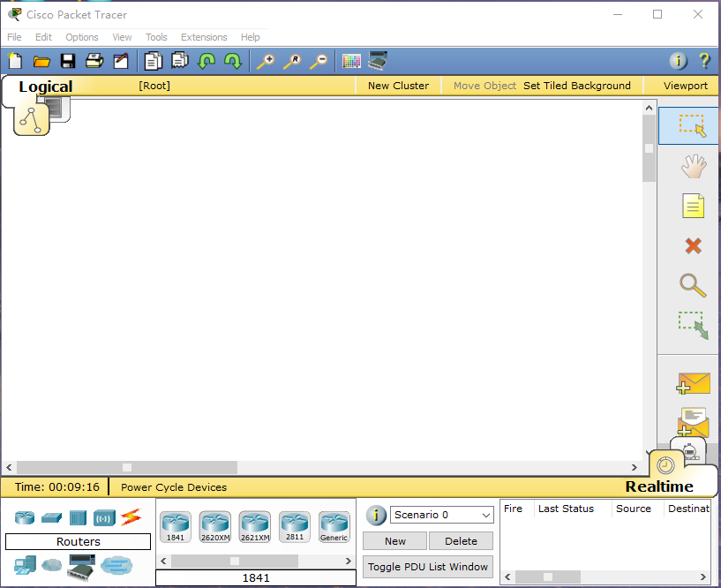This screenshot has width=721, height=588.
Task: Add a complex PDU open envelope
Action: [x=693, y=422]
